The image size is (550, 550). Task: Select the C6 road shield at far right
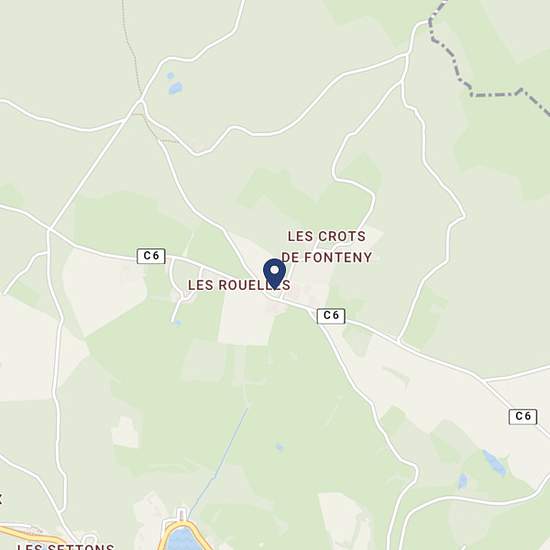523,416
